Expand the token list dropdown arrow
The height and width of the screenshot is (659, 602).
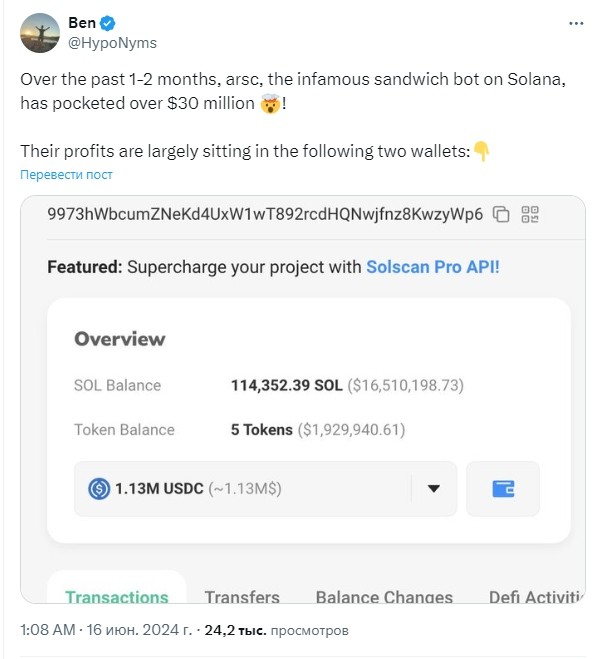click(x=433, y=488)
